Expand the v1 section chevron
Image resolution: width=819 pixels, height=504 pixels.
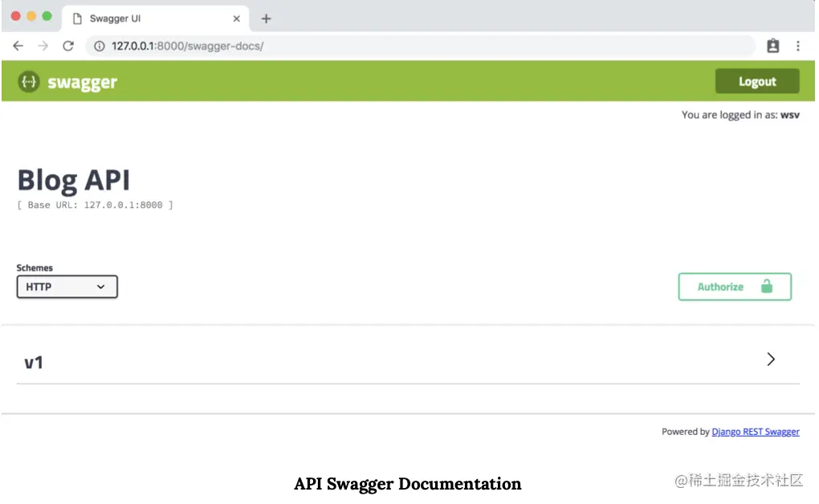pos(771,360)
